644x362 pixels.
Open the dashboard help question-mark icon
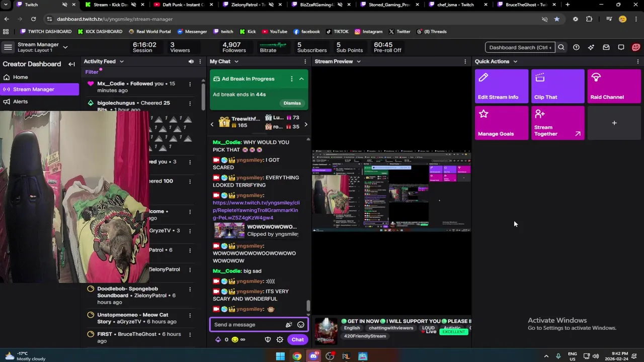click(576, 47)
